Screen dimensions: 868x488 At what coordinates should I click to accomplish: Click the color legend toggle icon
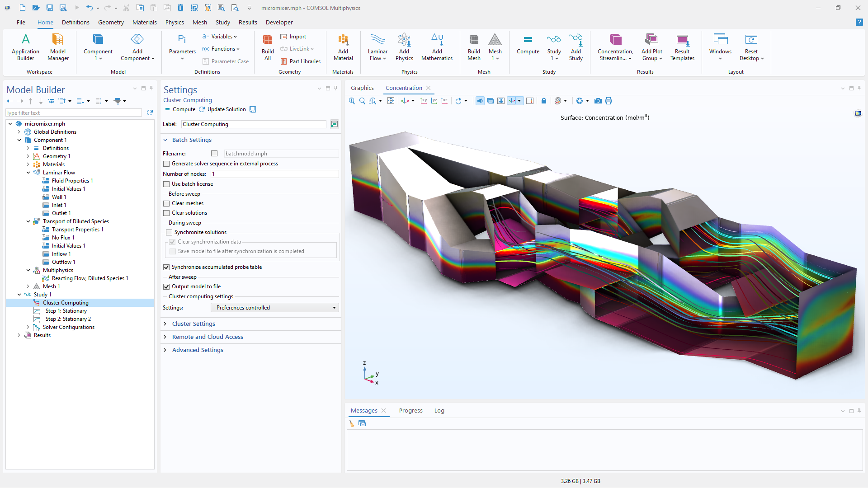point(530,101)
